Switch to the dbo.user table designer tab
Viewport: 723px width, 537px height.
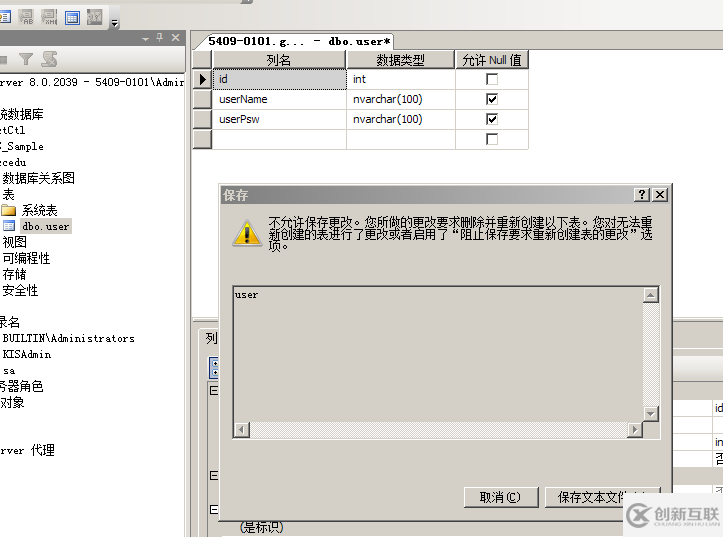pyautogui.click(x=299, y=42)
